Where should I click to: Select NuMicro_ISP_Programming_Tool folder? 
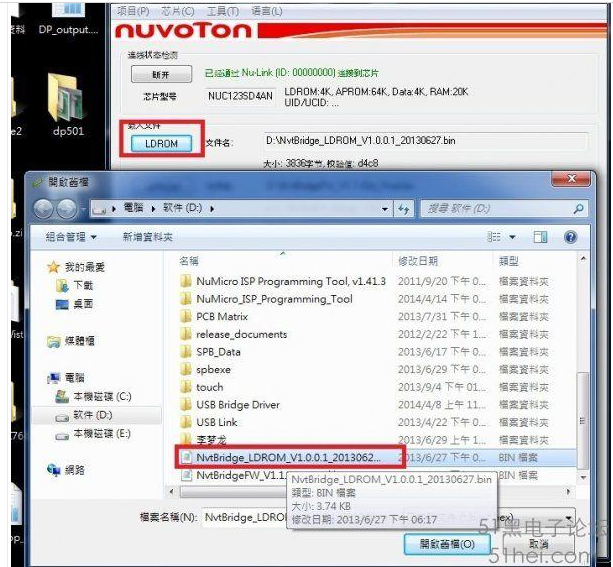[x=267, y=299]
